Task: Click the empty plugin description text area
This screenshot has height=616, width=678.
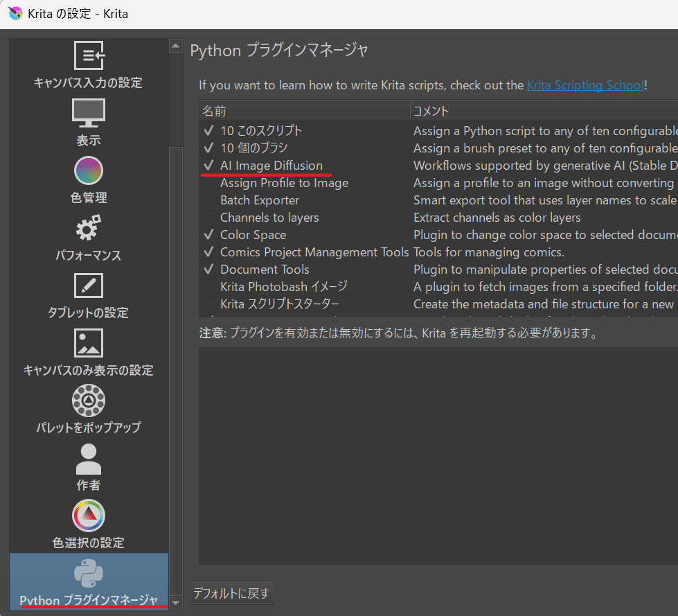Action: 438,456
